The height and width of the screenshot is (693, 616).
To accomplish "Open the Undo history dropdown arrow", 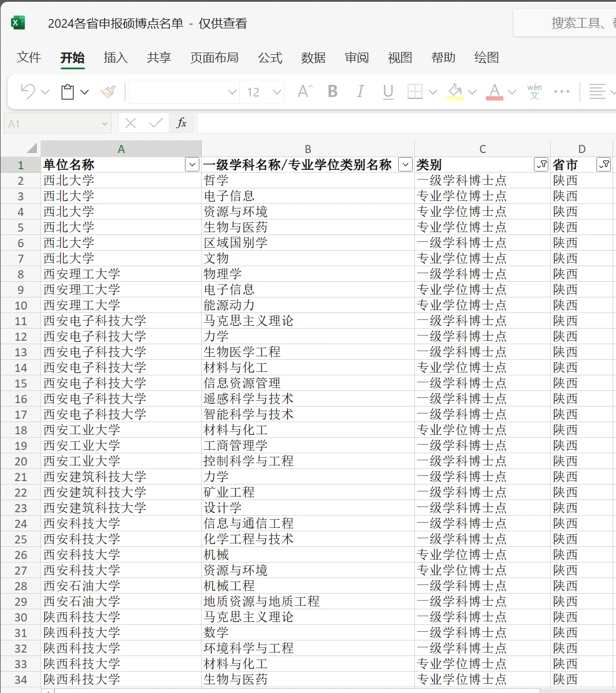I will pos(46,92).
